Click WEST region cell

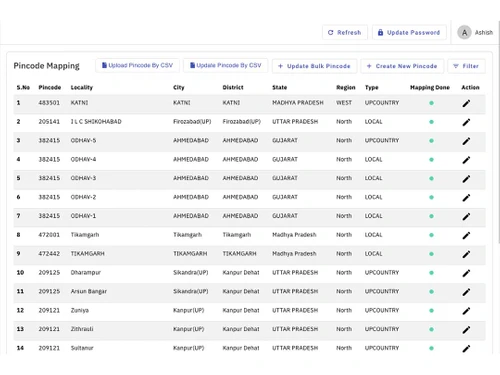[x=344, y=103]
